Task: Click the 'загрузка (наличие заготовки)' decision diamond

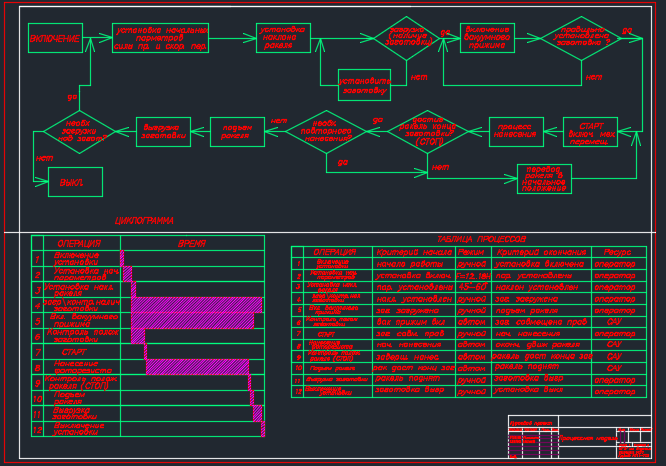Action: click(406, 38)
